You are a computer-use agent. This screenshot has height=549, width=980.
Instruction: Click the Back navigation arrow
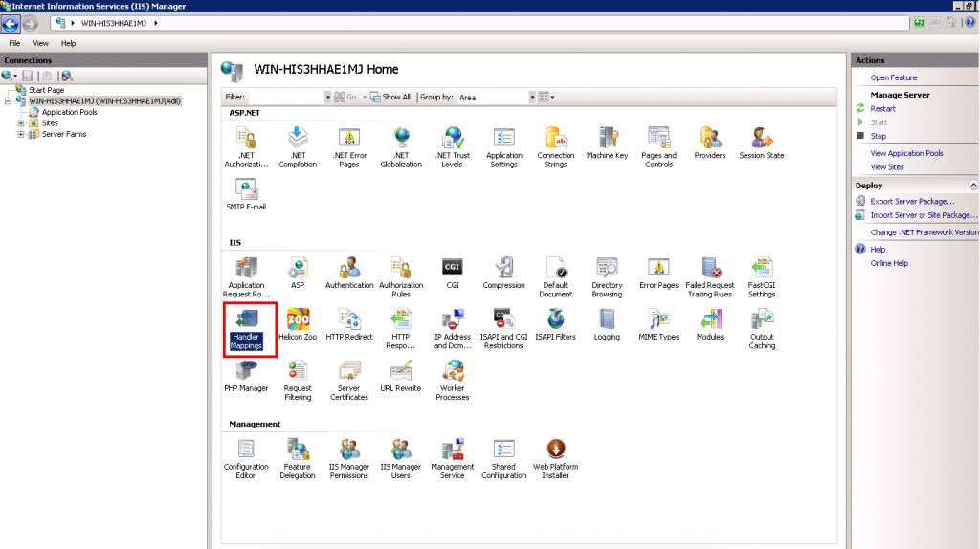(x=11, y=24)
